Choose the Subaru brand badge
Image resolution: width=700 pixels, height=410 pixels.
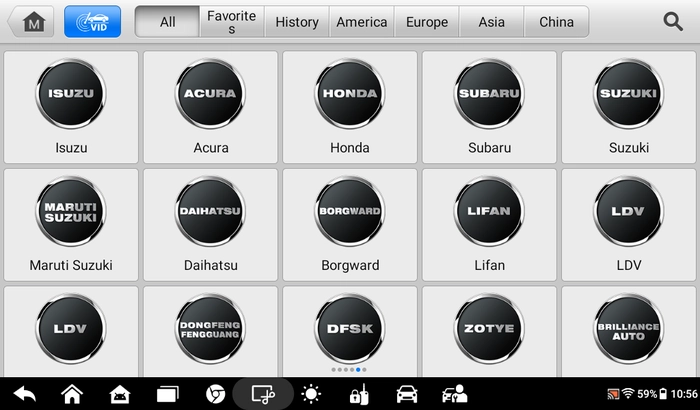pyautogui.click(x=489, y=93)
